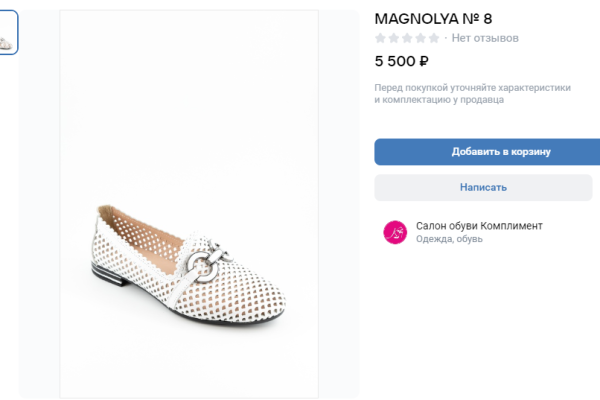Select the fifth rating star

coord(433,38)
